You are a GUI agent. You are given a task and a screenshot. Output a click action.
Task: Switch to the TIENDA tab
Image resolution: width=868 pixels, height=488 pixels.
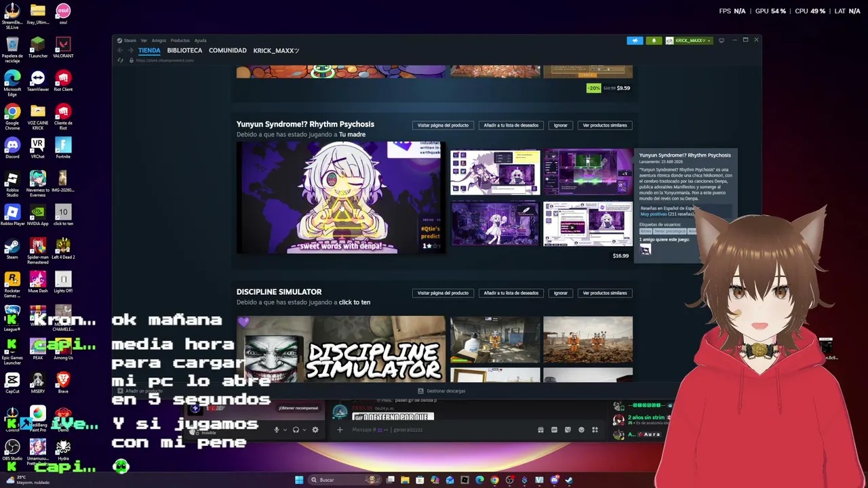149,50
